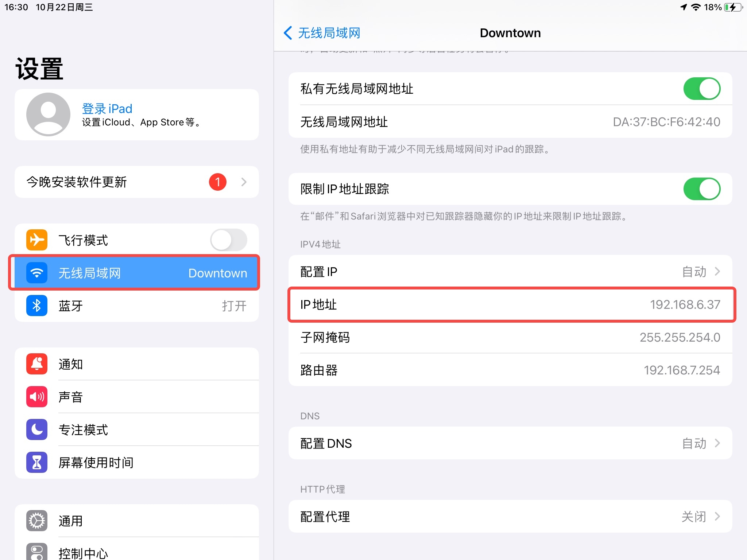
Task: Tap the battery status icon
Action: [734, 7]
